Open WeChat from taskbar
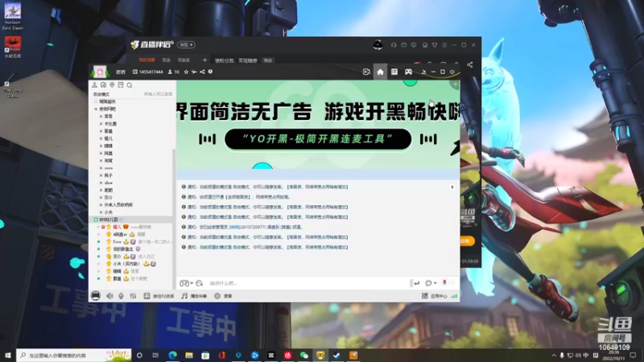 pyautogui.click(x=304, y=355)
